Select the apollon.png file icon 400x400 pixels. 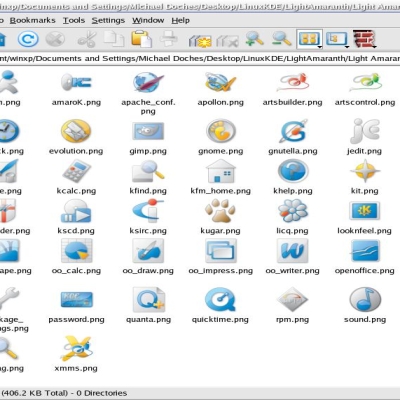(220, 82)
